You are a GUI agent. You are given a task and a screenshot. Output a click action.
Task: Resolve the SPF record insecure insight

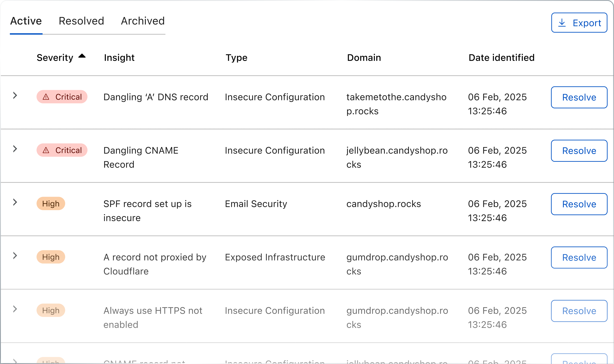579,204
